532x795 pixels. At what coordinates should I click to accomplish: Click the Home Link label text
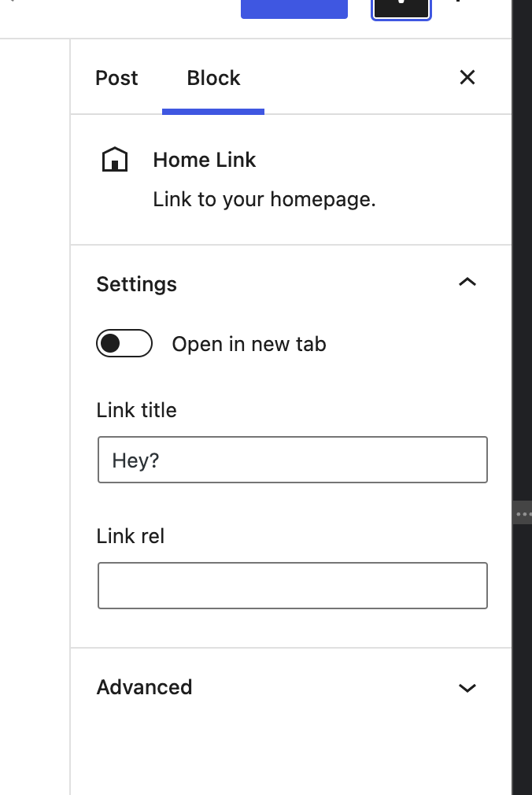[204, 160]
